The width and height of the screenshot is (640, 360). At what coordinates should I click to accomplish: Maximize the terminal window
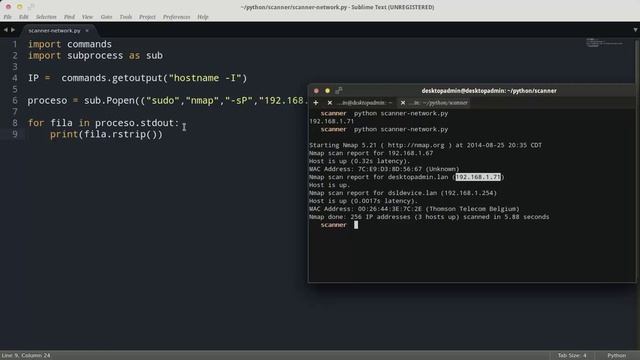point(339,91)
